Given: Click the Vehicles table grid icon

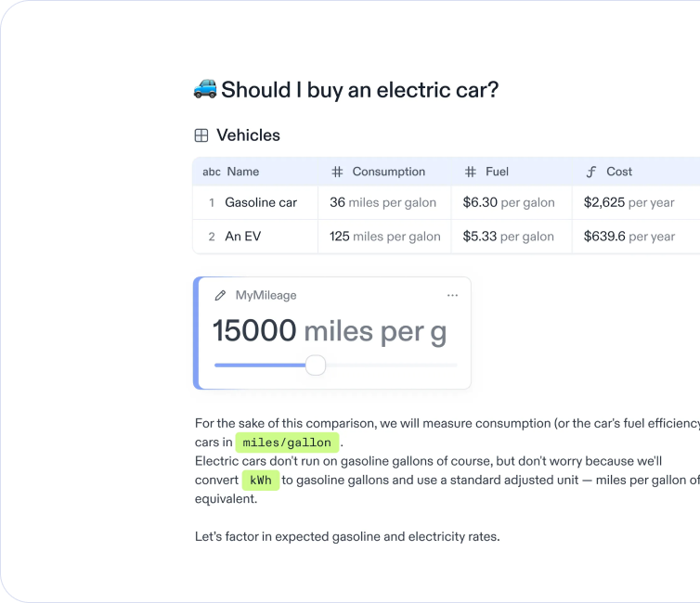Looking at the screenshot, I should (x=201, y=135).
